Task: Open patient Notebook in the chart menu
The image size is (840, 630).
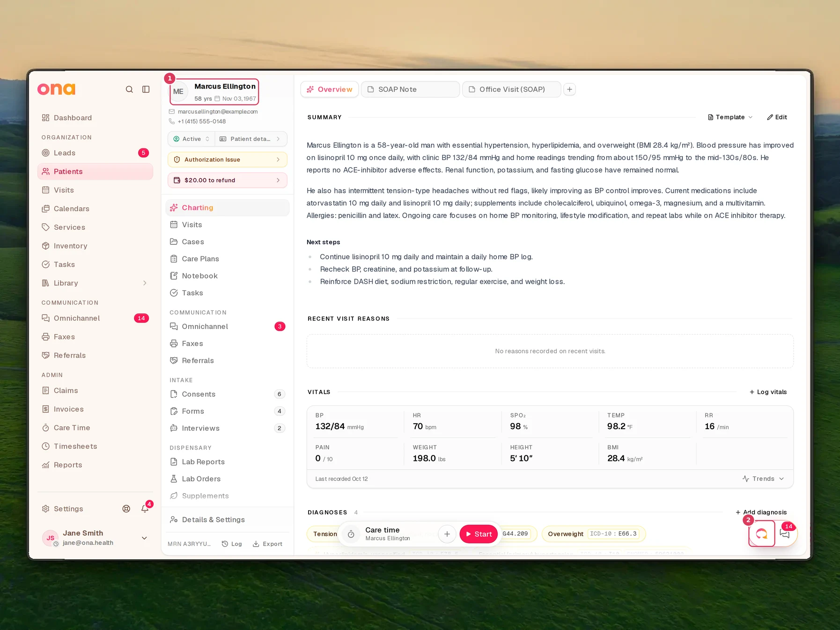Action: [228, 276]
